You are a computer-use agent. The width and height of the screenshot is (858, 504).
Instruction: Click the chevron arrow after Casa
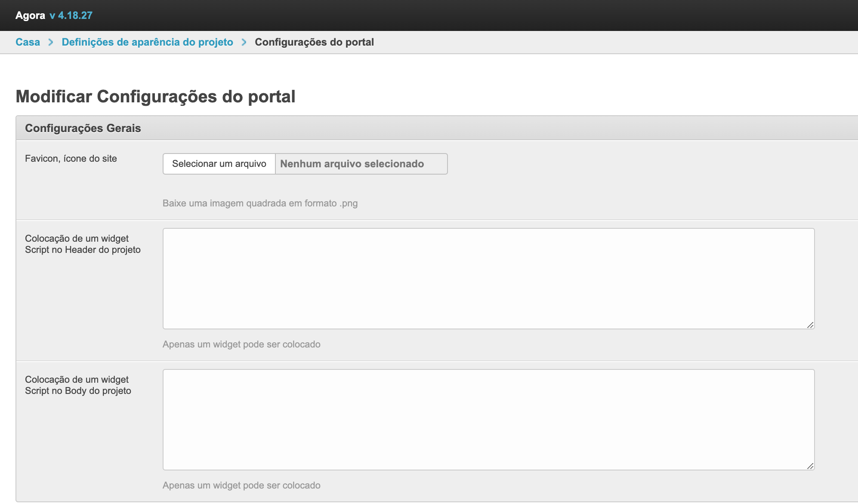point(51,42)
